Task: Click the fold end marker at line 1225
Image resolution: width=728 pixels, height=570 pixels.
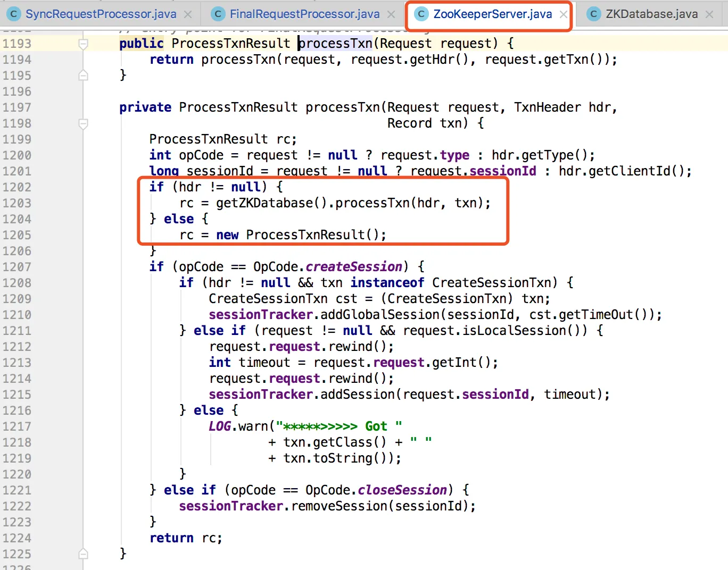Action: pyautogui.click(x=83, y=554)
